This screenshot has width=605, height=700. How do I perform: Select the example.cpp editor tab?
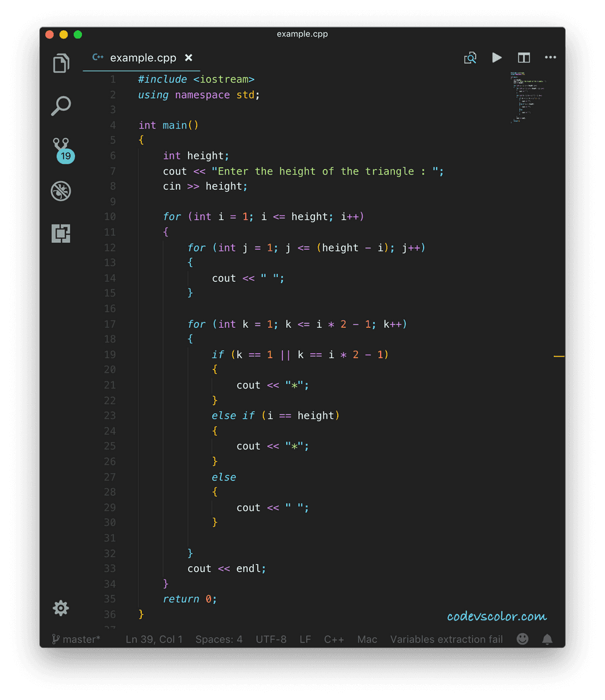pyautogui.click(x=142, y=58)
